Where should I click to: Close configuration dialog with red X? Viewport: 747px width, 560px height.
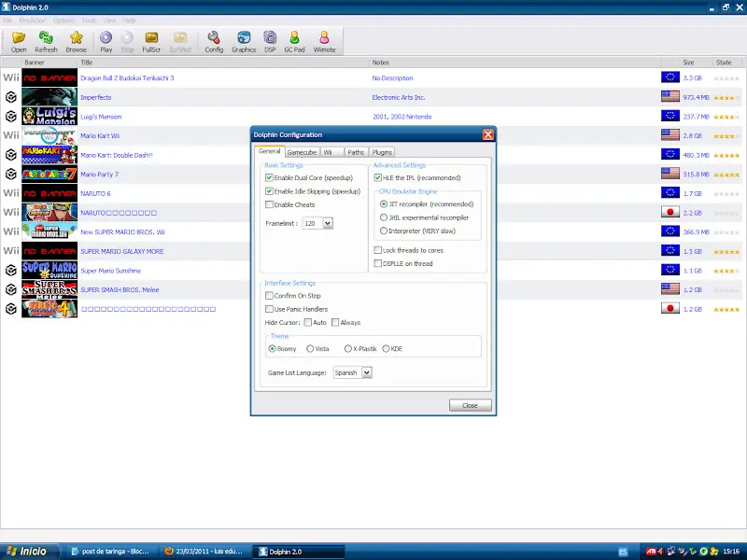coord(487,134)
